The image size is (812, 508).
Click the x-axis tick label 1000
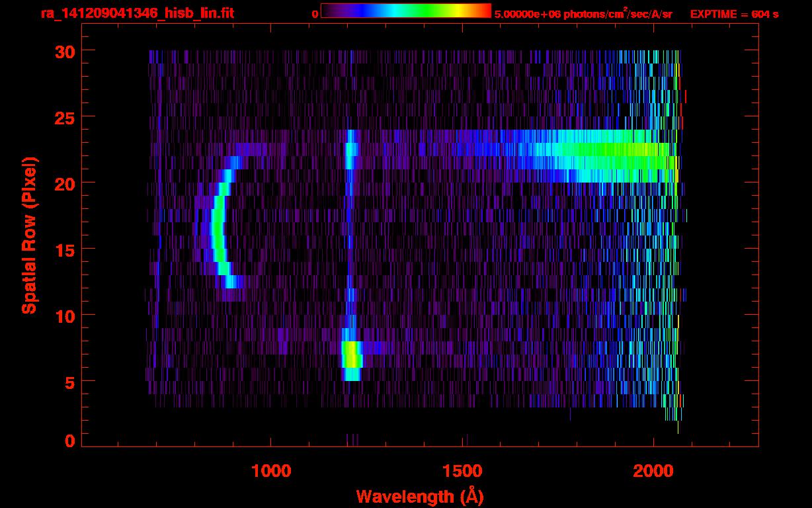point(271,471)
